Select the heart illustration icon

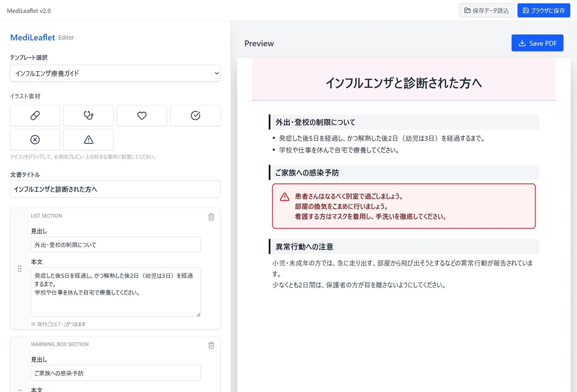[142, 115]
